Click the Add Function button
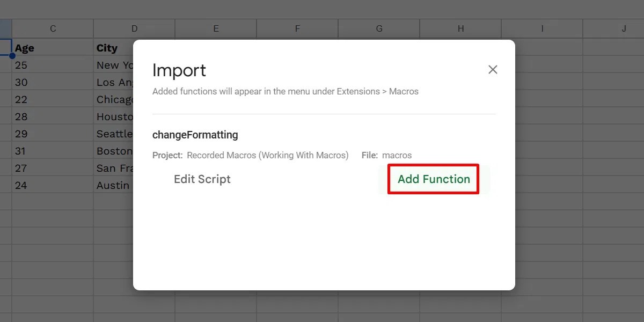644x322 pixels. (433, 179)
